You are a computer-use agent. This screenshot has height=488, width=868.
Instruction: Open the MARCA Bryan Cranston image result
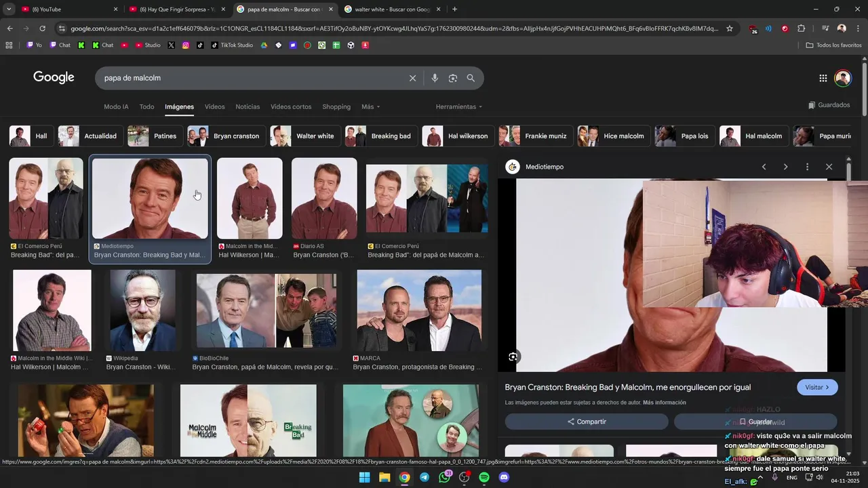coord(419,310)
